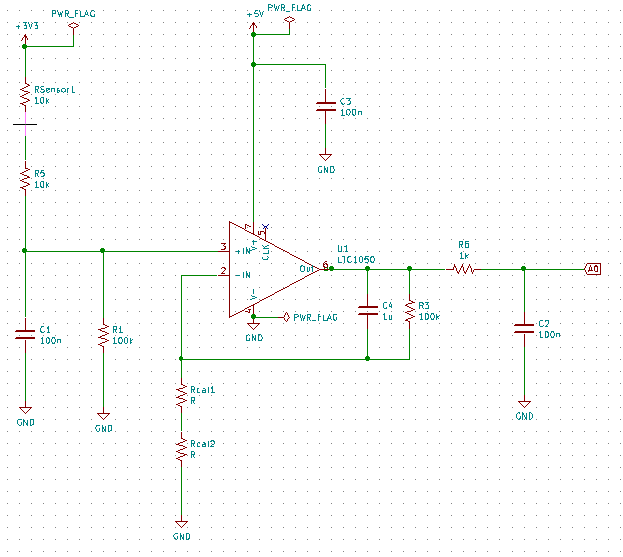Select the +3V3 power symbol
This screenshot has height=557, width=623.
tap(25, 39)
